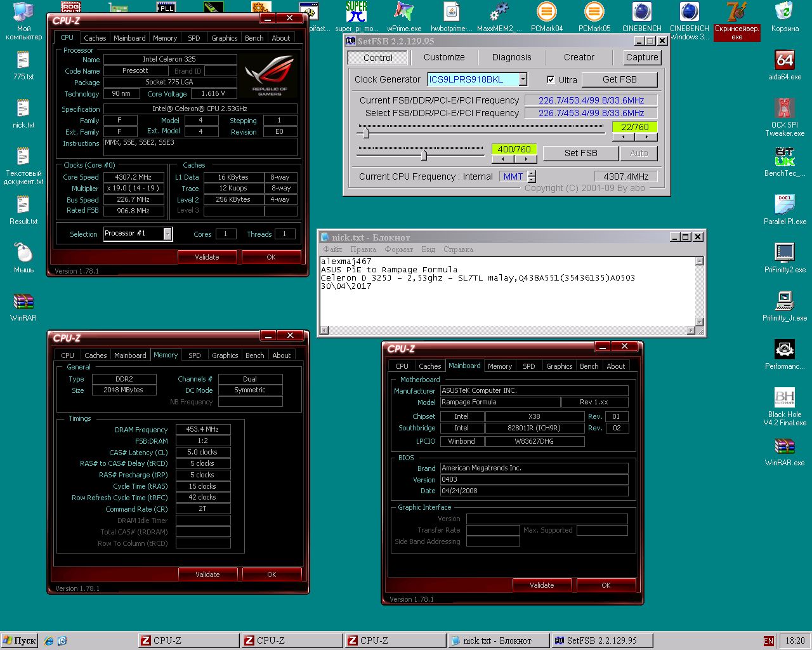Launch the CINEBENCH Windows 3 desktop icon
The image size is (812, 650).
690,20
